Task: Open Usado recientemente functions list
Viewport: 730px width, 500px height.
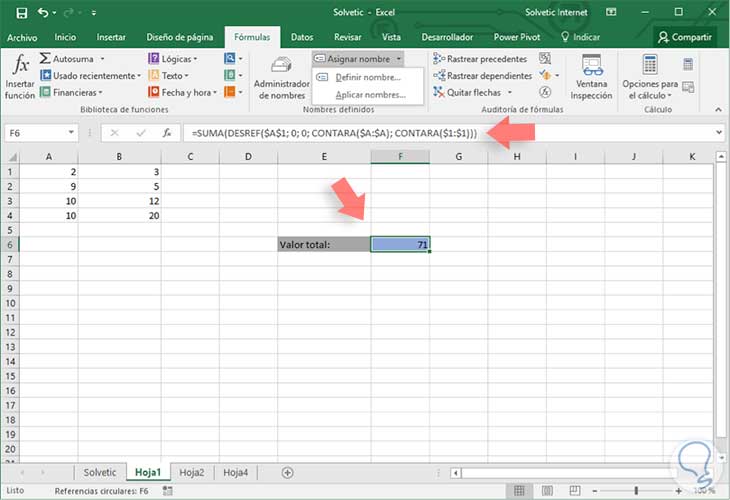Action: [90, 75]
